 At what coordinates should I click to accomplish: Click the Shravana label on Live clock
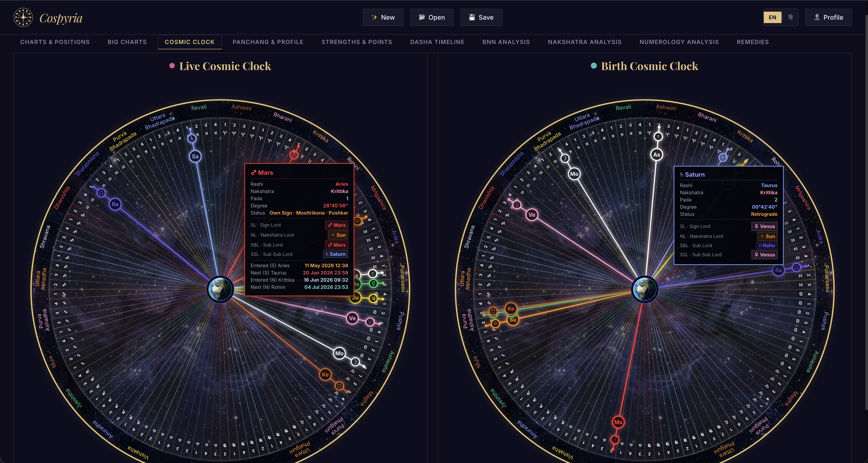click(x=45, y=237)
